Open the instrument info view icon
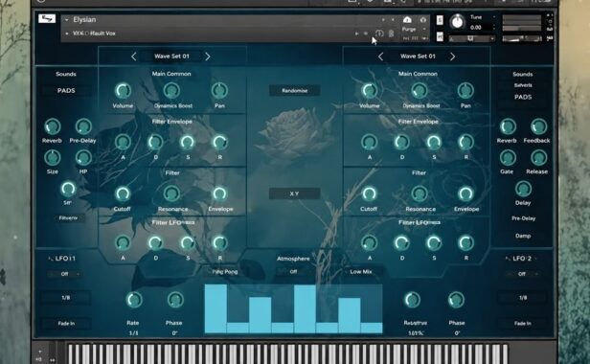 click(x=423, y=19)
